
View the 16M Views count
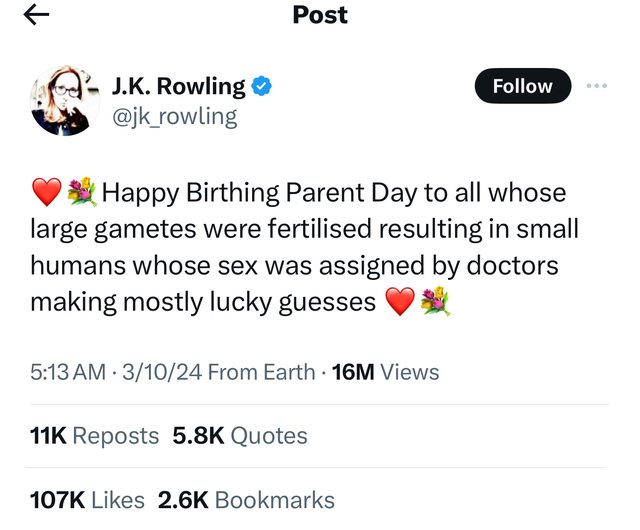click(384, 372)
